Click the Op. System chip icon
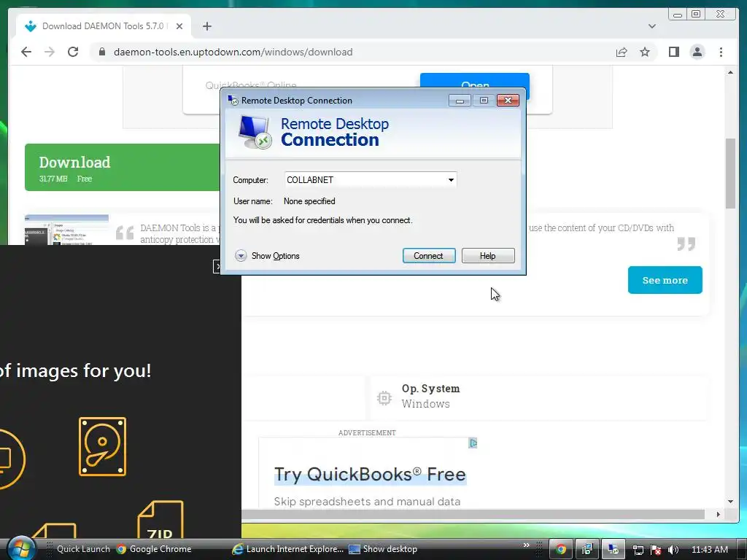Image resolution: width=747 pixels, height=560 pixels. [384, 397]
